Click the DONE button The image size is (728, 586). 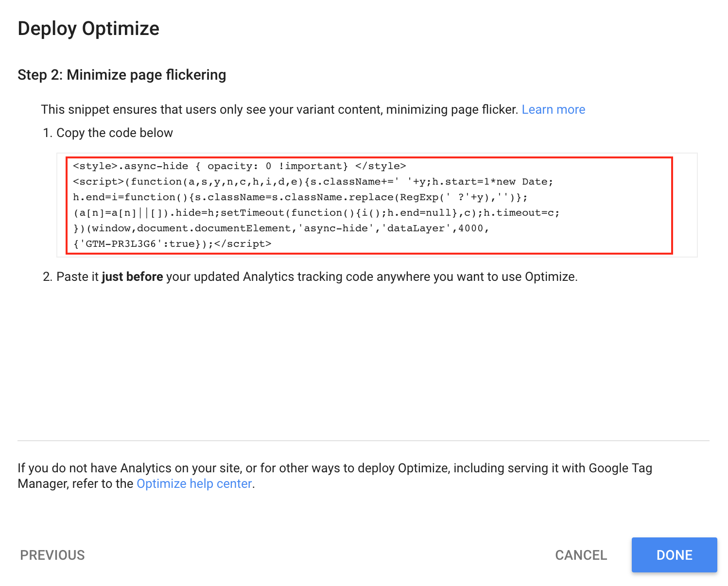point(674,555)
